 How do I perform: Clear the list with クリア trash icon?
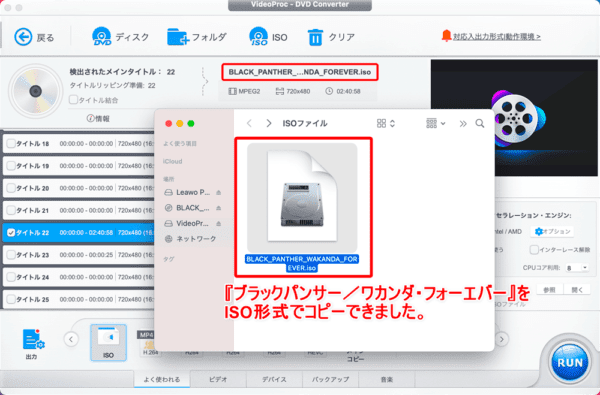tap(315, 37)
